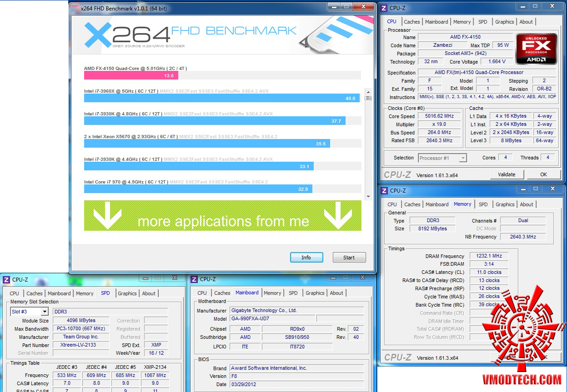Click left white arrow on green banner
The height and width of the screenshot is (392, 567).
tap(107, 216)
